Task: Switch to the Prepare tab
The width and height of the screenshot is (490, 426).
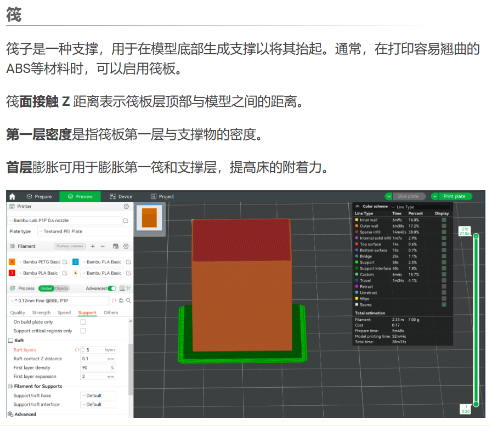Action: [x=39, y=197]
